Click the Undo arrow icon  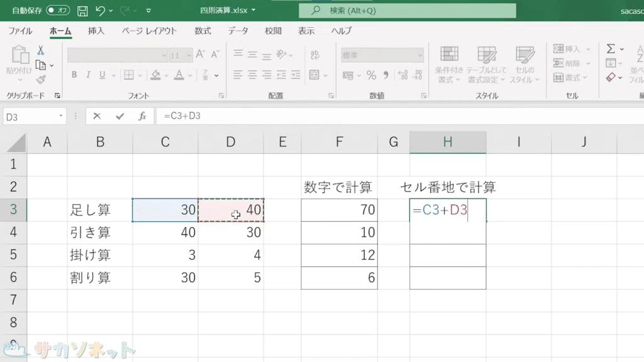click(100, 11)
